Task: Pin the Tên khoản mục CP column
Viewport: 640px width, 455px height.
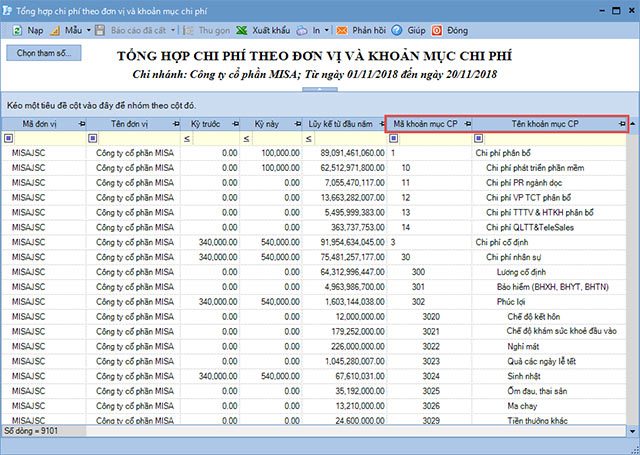Action: [622, 124]
